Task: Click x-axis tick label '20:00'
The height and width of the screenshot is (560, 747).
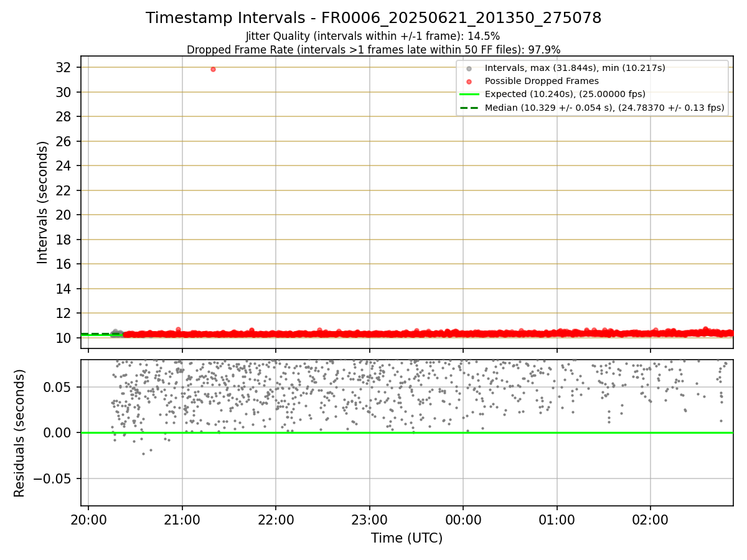Action: pyautogui.click(x=88, y=520)
